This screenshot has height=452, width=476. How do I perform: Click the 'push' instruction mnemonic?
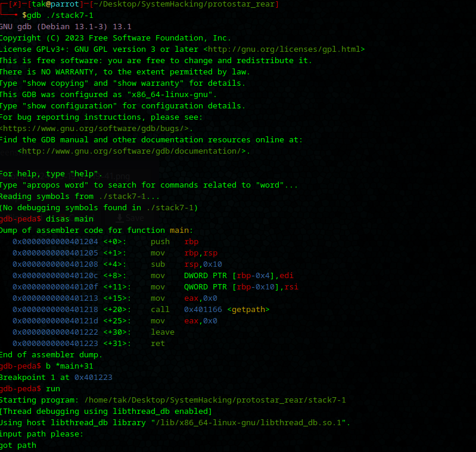click(160, 241)
